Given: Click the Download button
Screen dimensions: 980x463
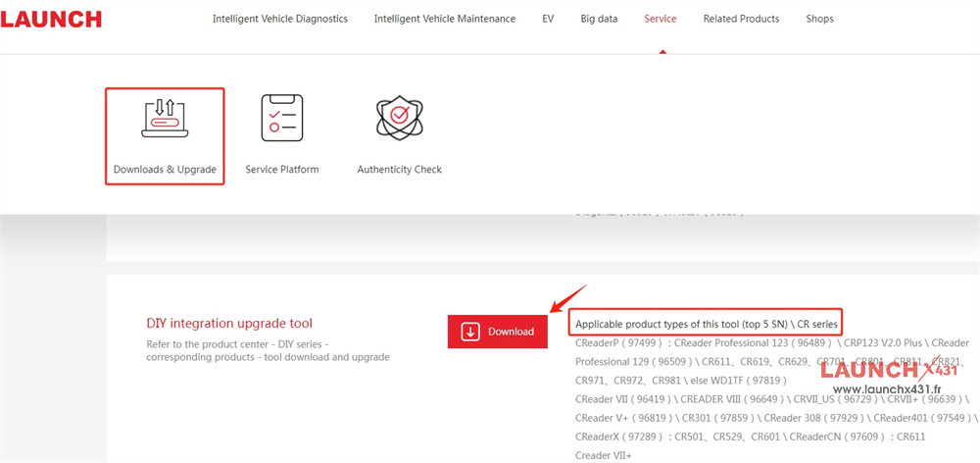Looking at the screenshot, I should pyautogui.click(x=498, y=332).
